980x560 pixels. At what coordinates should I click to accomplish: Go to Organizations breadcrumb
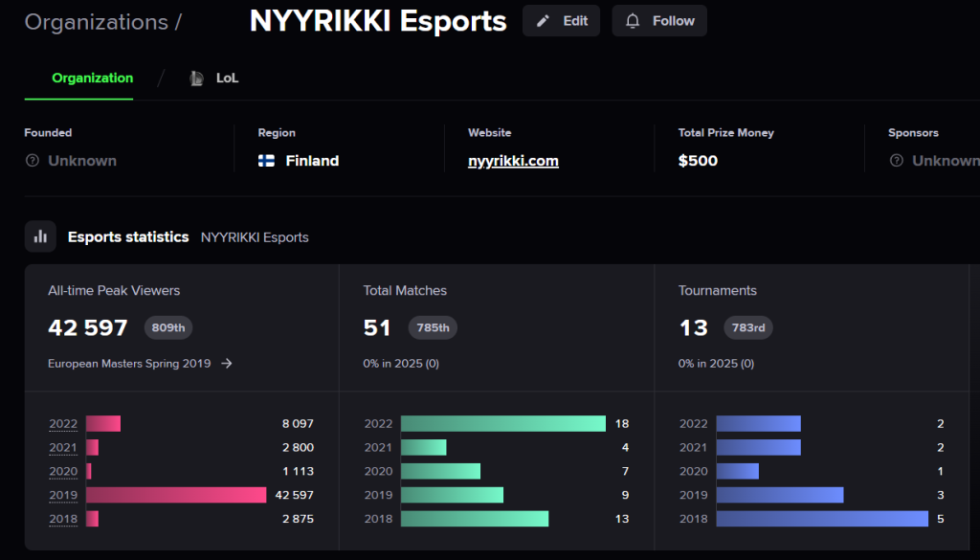pyautogui.click(x=97, y=22)
